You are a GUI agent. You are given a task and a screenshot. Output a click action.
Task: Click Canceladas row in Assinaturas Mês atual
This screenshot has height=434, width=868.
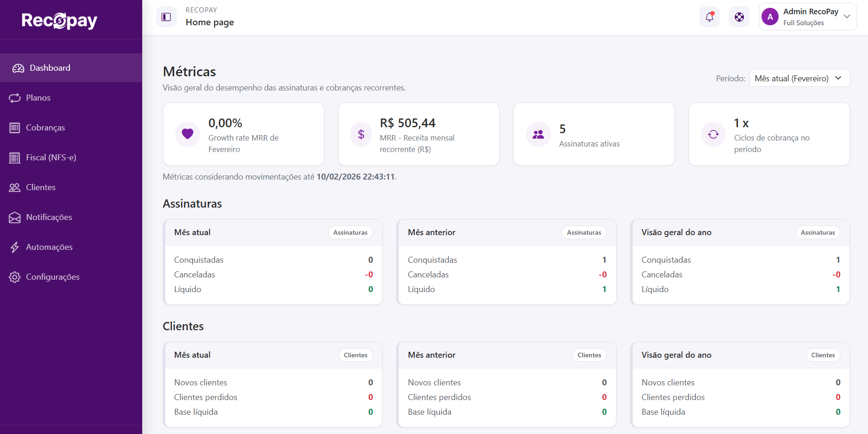click(x=273, y=275)
